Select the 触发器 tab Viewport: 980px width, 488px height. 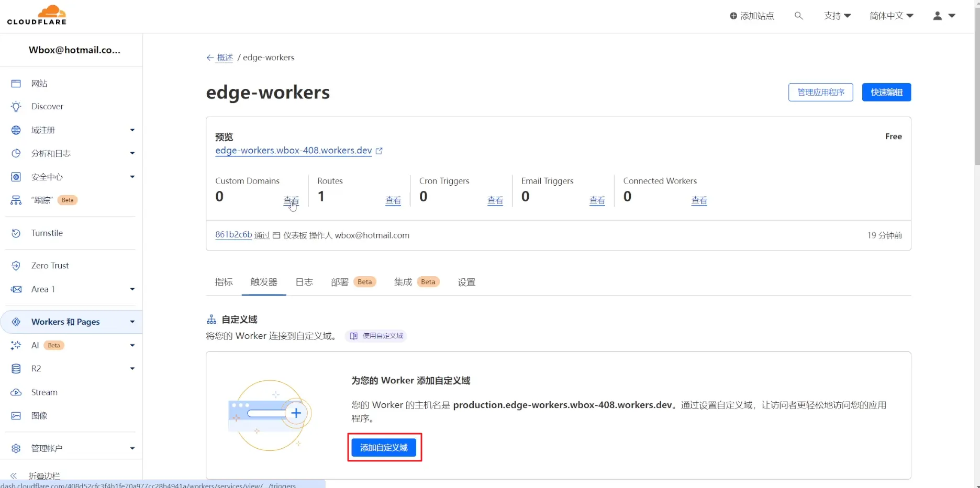(264, 282)
